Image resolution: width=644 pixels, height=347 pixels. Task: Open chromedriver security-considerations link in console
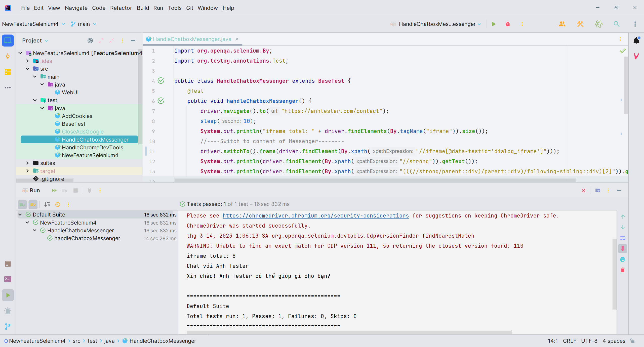point(315,215)
